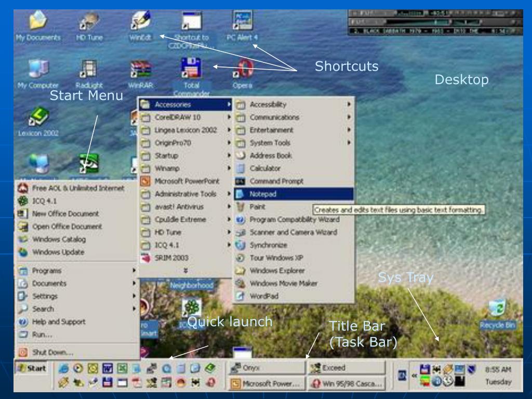Expand the Startup program folder
Image resolution: width=532 pixels, height=399 pixels.
pyautogui.click(x=185, y=156)
